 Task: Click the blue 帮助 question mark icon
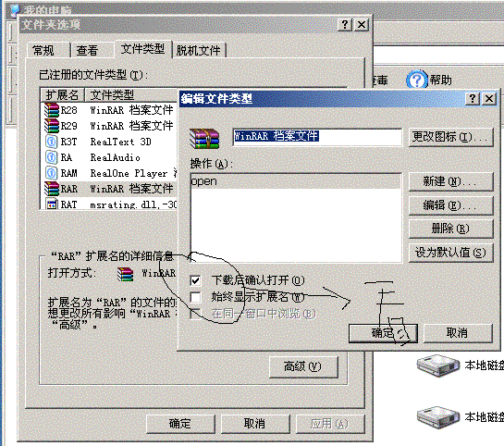tap(417, 80)
